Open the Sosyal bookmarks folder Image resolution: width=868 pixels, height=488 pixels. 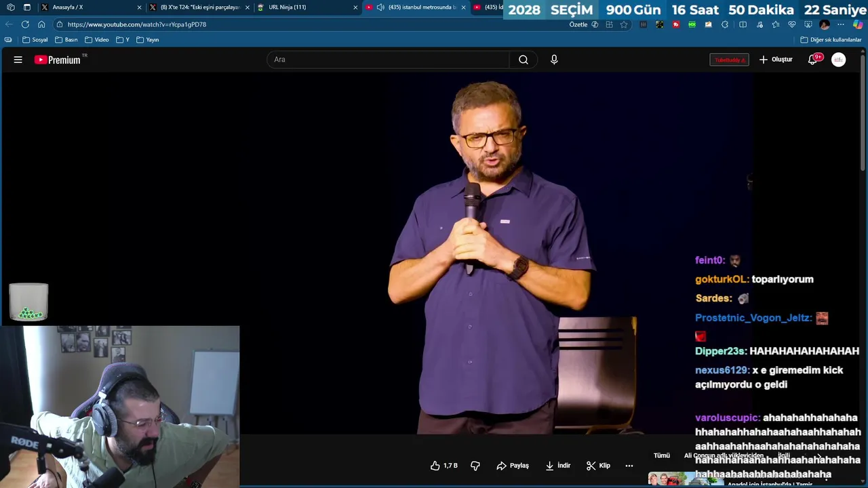(x=35, y=40)
